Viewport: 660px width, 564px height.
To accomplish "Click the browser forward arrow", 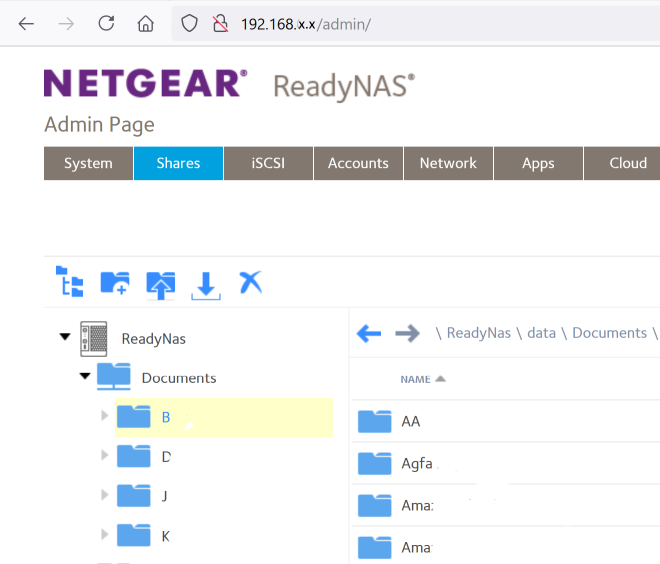I will [66, 24].
